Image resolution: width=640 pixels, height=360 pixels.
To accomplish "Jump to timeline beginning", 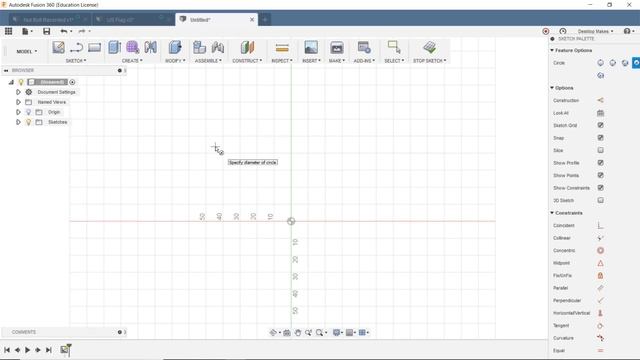I will click(x=7, y=350).
